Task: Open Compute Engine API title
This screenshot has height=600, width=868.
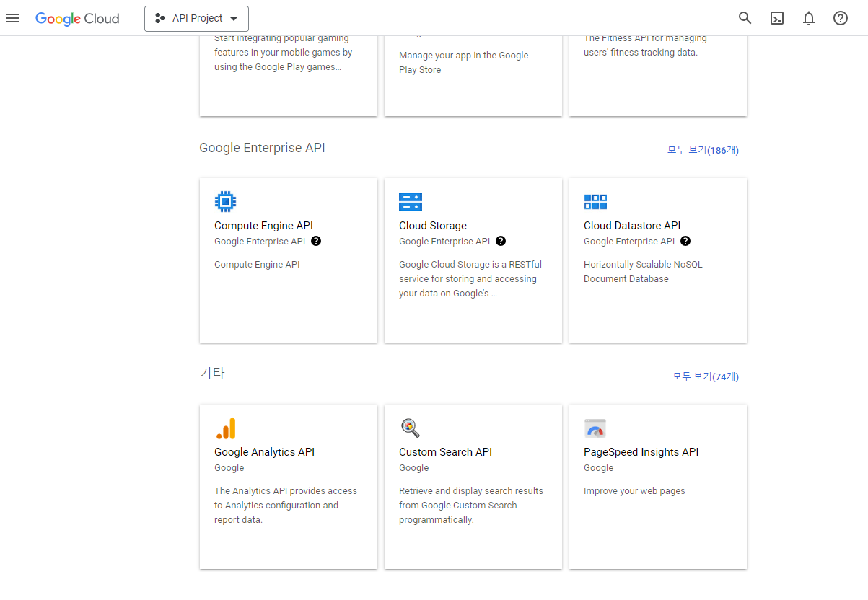Action: tap(263, 226)
